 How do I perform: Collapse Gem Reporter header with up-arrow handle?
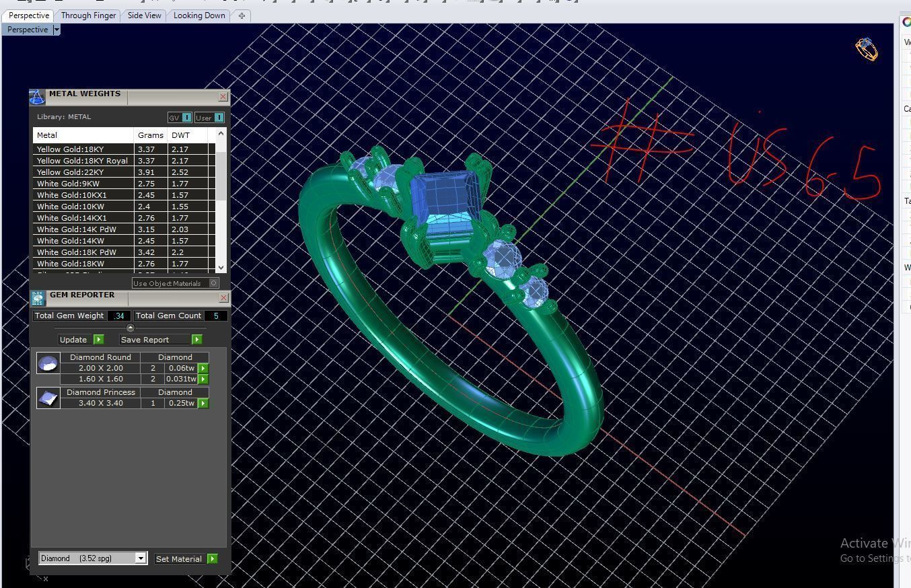131,328
